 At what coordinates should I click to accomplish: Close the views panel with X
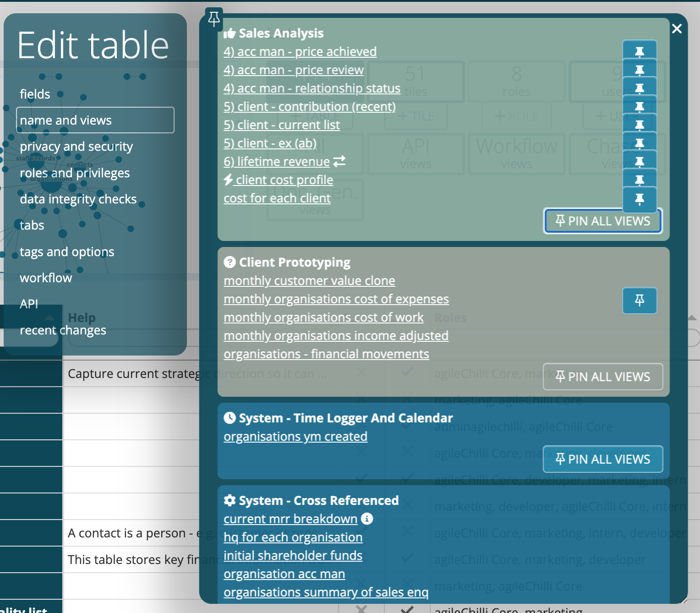click(x=677, y=29)
